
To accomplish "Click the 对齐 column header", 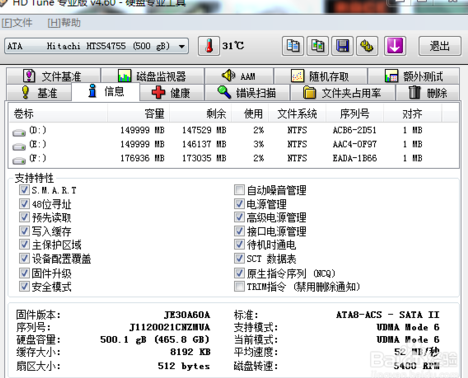I will coord(412,114).
